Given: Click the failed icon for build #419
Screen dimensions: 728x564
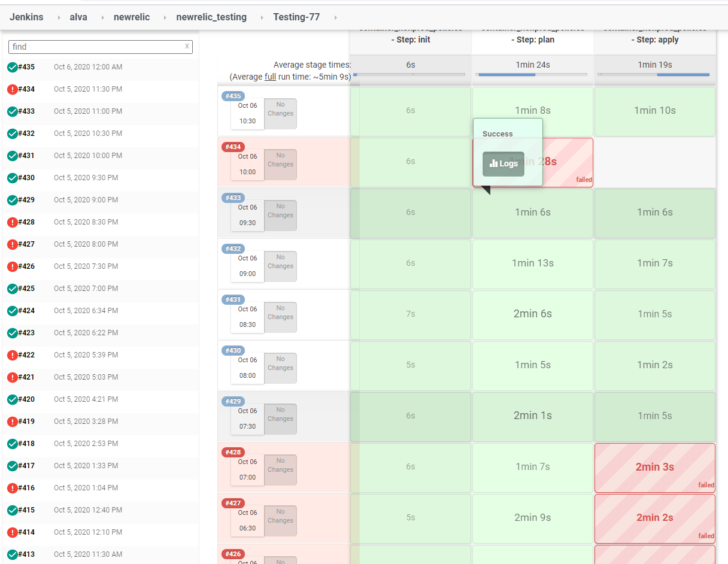Looking at the screenshot, I should pos(13,422).
